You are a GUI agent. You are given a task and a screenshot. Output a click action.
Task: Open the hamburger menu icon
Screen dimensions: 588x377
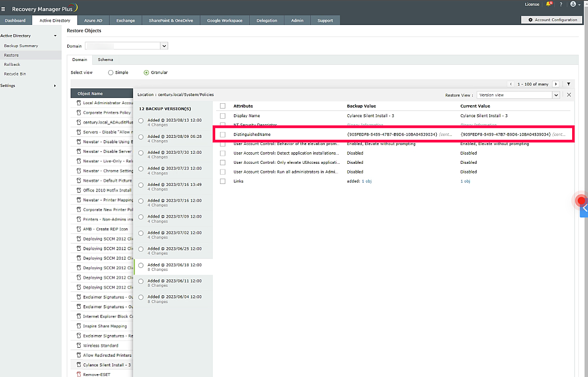coord(3,9)
